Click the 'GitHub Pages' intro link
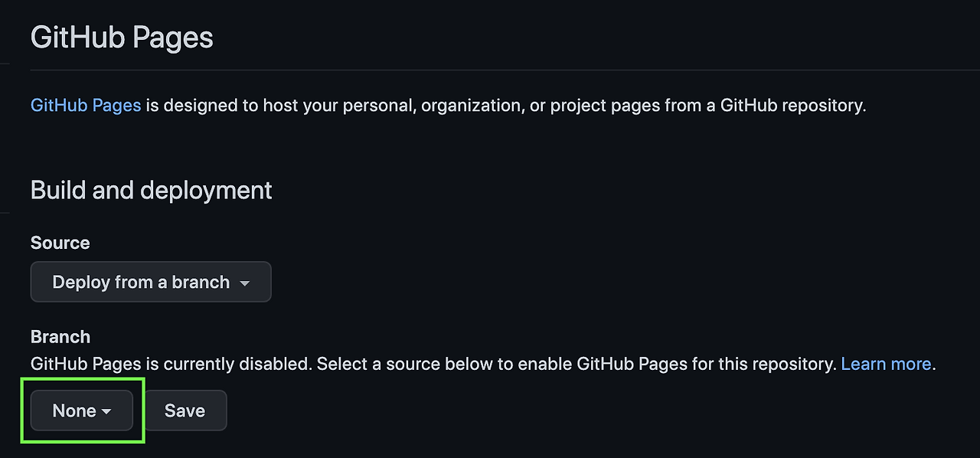This screenshot has height=458, width=980. (85, 105)
